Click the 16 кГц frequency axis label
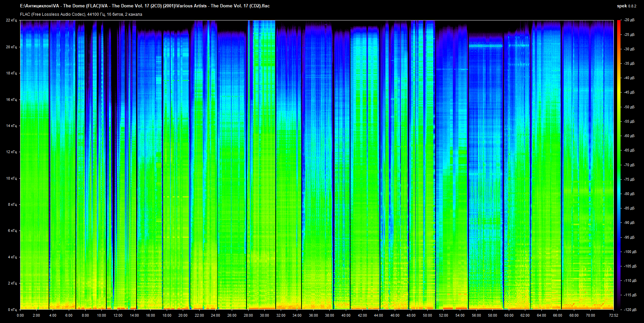The width and height of the screenshot is (644, 323). coord(11,100)
